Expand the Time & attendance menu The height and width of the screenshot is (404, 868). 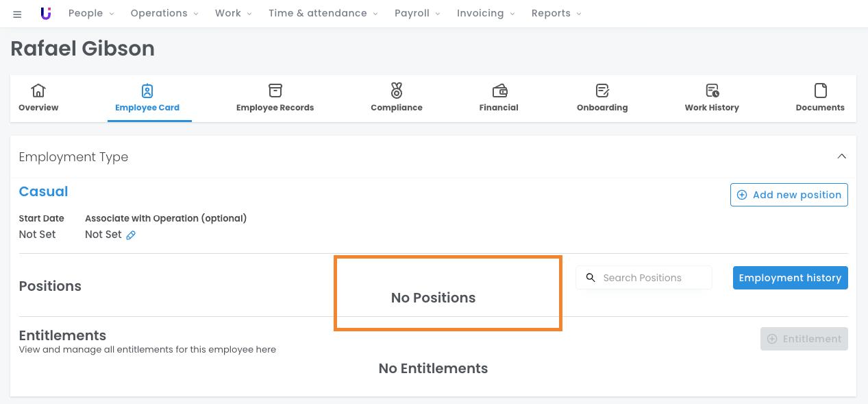(x=323, y=14)
